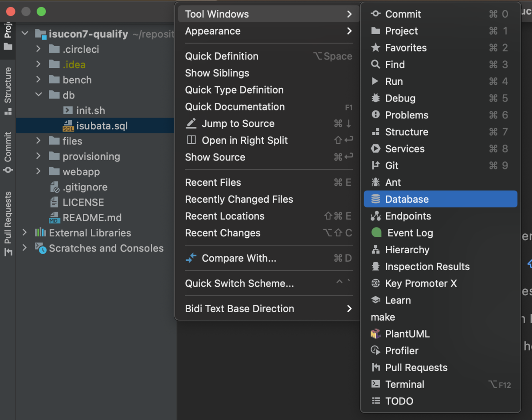Expand the provisioning folder
The image size is (532, 420).
coord(38,156)
